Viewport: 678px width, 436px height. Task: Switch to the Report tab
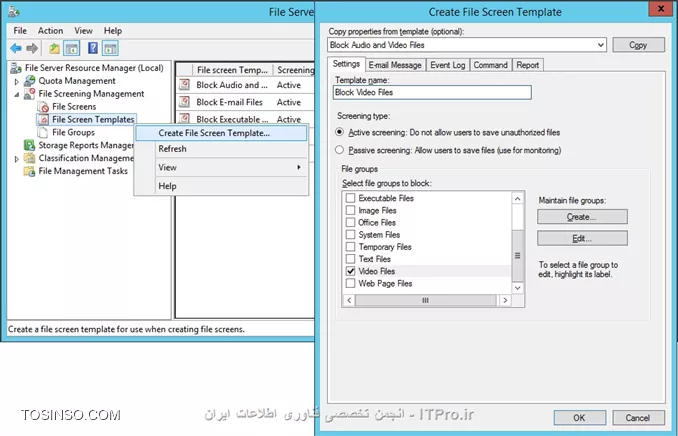point(528,65)
